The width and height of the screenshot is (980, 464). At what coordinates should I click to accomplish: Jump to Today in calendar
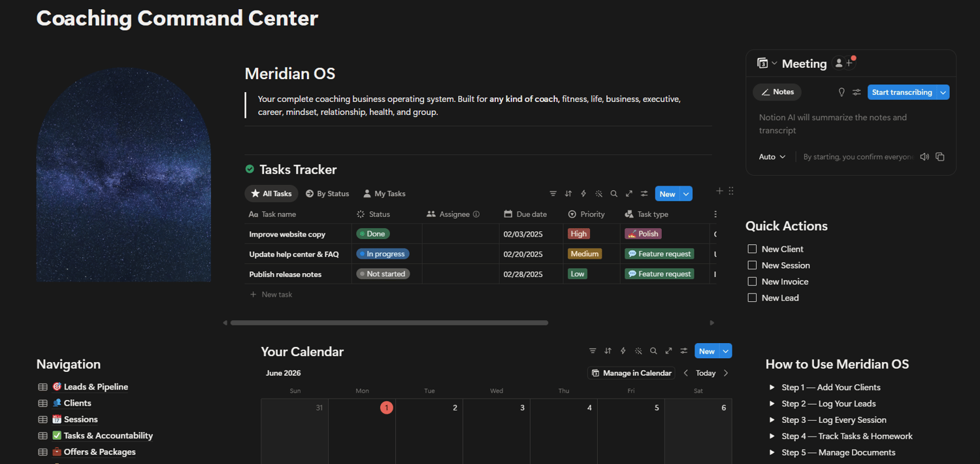click(x=706, y=373)
